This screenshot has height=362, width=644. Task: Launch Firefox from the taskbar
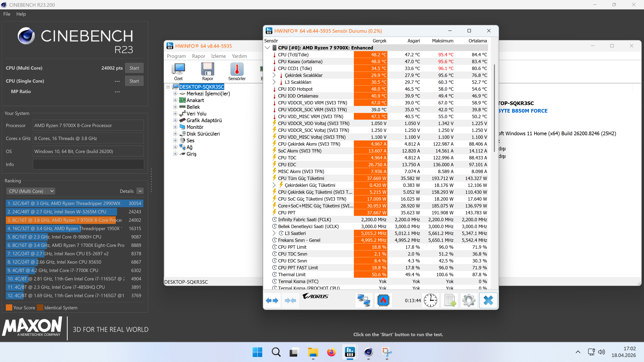pos(332,352)
